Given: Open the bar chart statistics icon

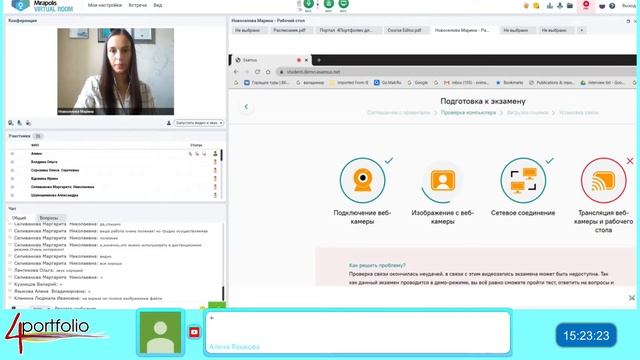Looking at the screenshot, I should tap(550, 6).
